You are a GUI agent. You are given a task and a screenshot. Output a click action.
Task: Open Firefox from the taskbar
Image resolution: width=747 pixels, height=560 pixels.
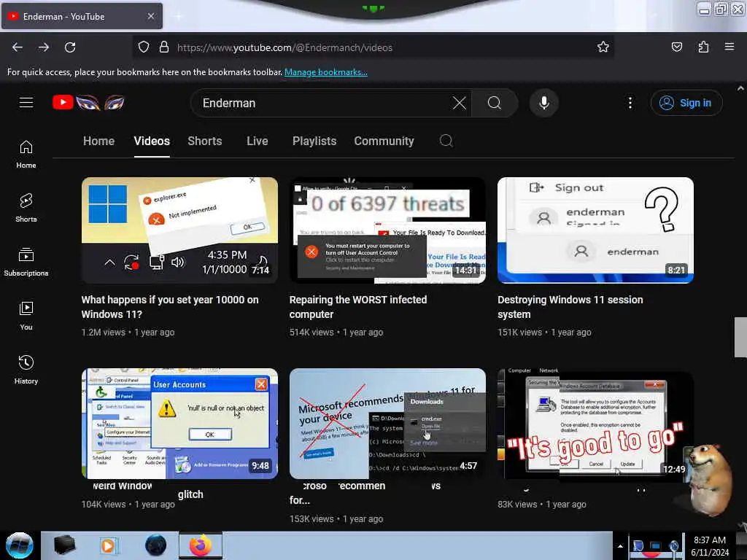pyautogui.click(x=201, y=545)
